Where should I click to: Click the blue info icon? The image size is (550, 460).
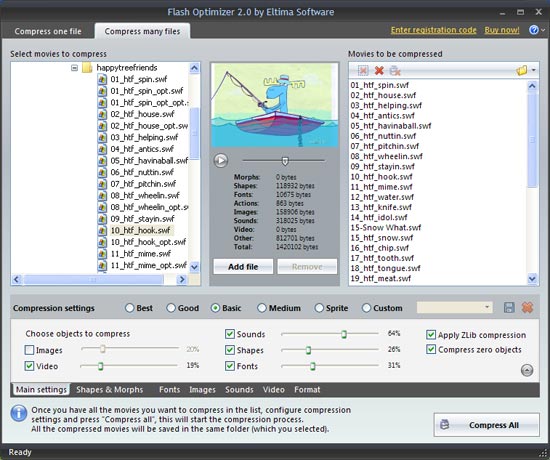[19, 413]
